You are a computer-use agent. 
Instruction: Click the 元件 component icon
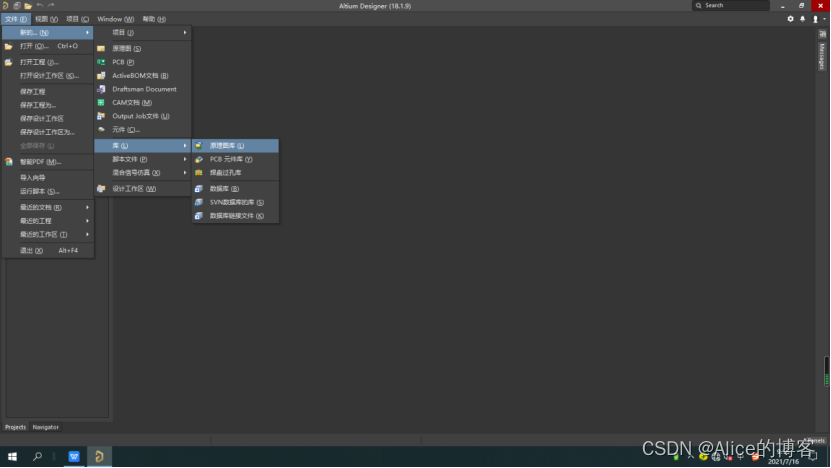[x=101, y=129]
